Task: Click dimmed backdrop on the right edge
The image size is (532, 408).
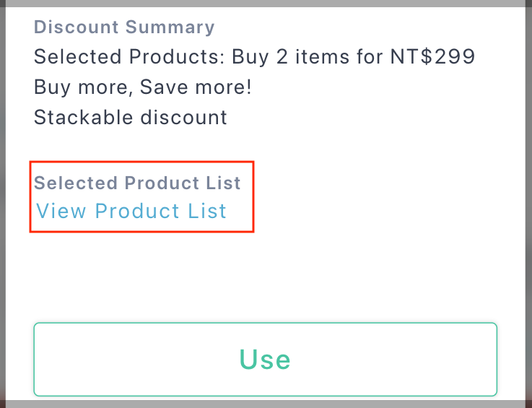Action: [x=529, y=204]
